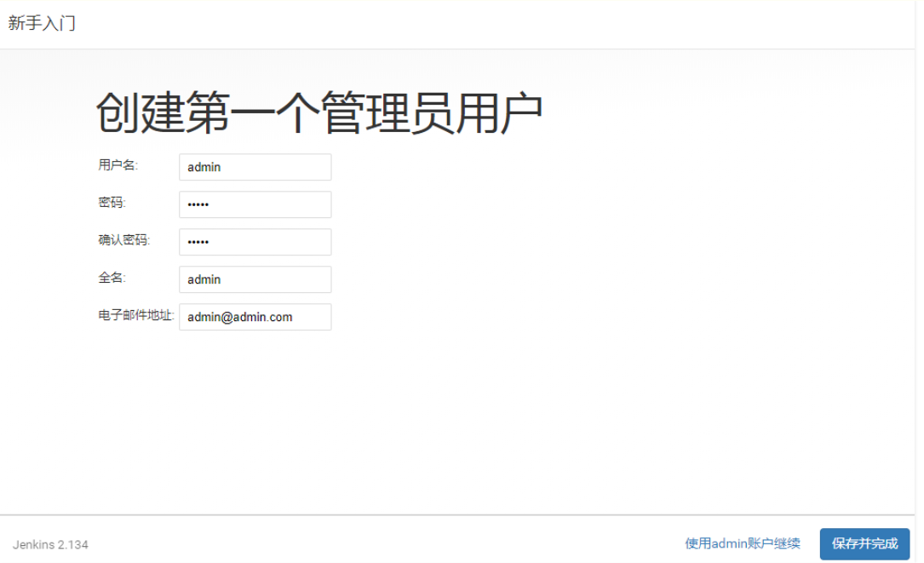Follow the 使用admin账户继续 link

point(743,543)
